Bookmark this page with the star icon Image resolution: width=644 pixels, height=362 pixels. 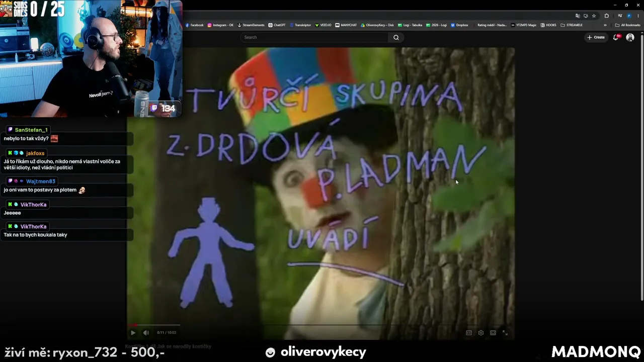(594, 16)
